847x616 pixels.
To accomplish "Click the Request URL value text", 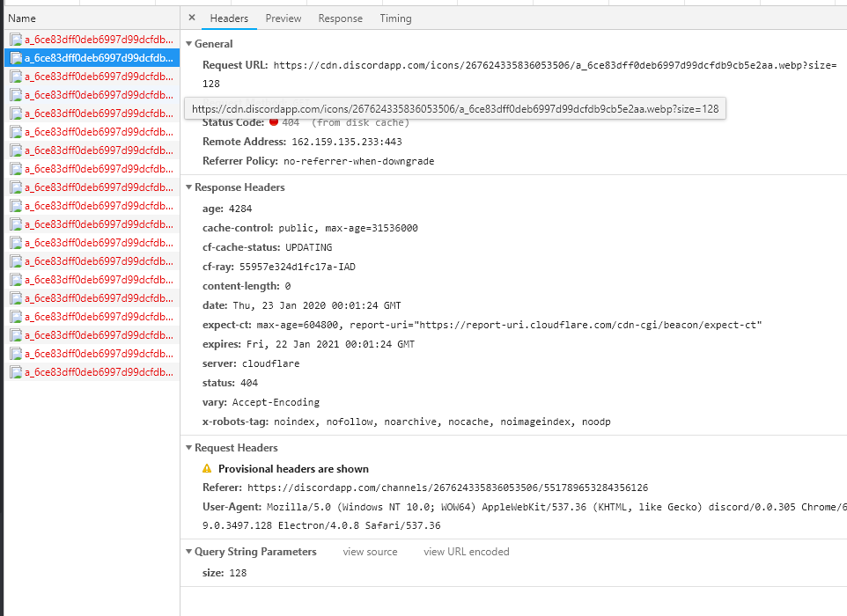I will [555, 65].
